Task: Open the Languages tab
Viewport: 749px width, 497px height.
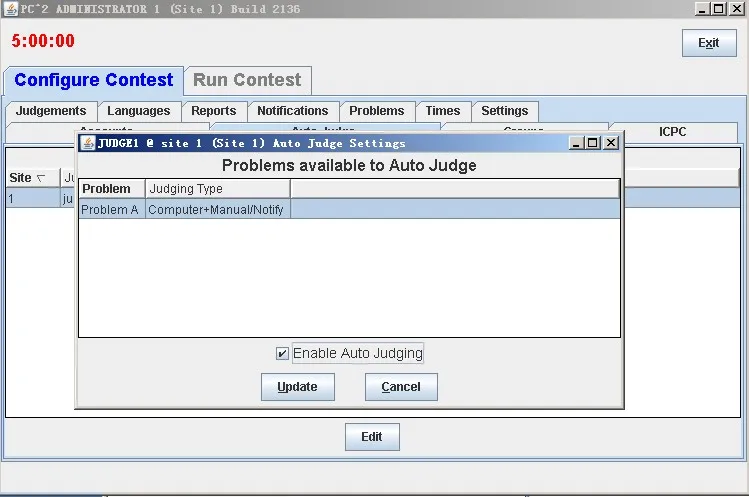Action: pyautogui.click(x=139, y=111)
